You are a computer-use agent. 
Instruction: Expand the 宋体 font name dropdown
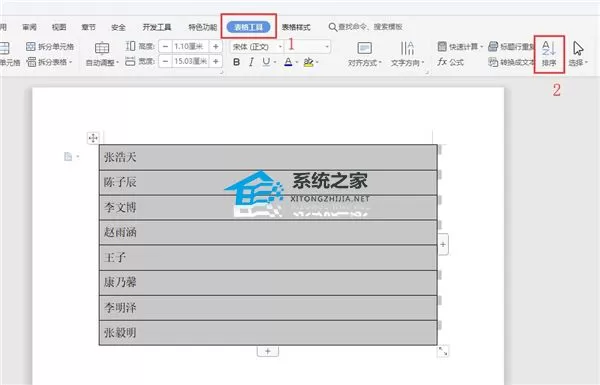tap(280, 47)
